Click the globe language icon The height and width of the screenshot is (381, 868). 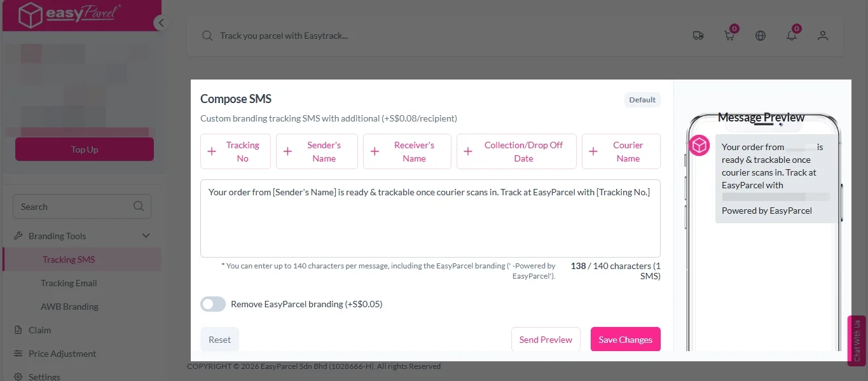coord(761,36)
